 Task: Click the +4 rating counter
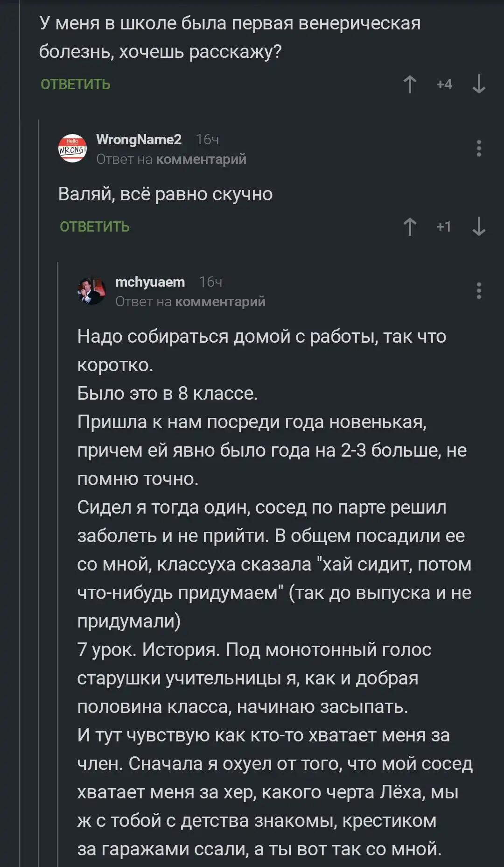pyautogui.click(x=444, y=85)
